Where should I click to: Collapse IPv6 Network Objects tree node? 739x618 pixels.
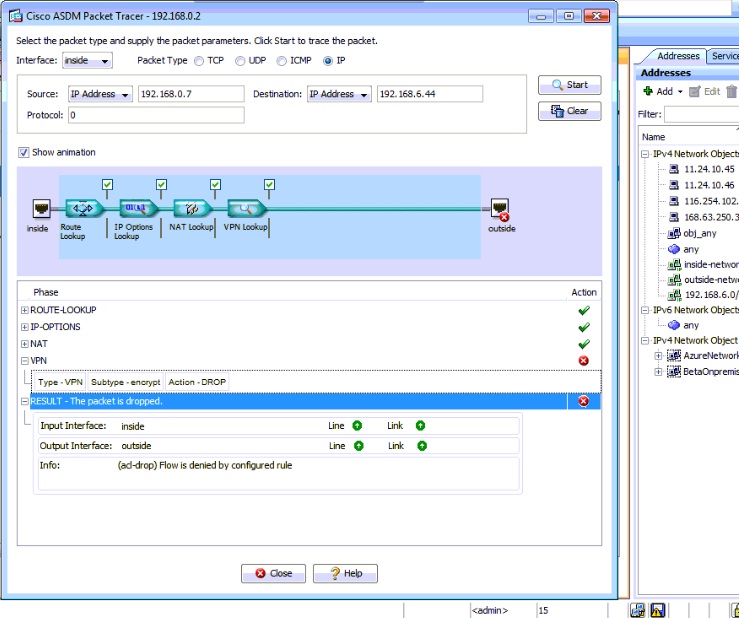pos(645,310)
